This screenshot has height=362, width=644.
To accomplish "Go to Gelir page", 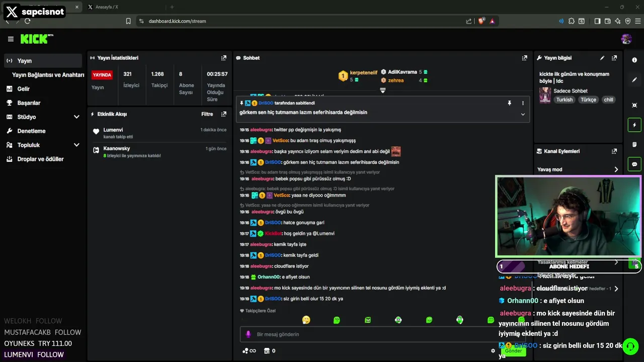I will (x=23, y=89).
